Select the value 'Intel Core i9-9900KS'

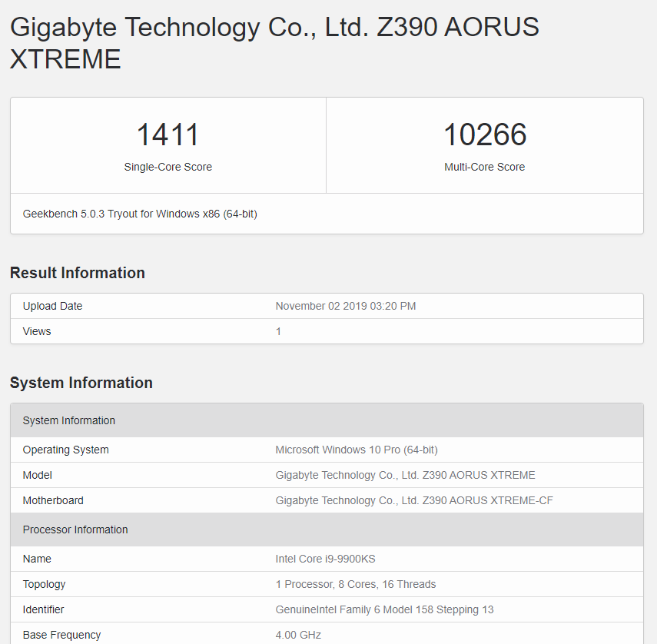coord(325,559)
